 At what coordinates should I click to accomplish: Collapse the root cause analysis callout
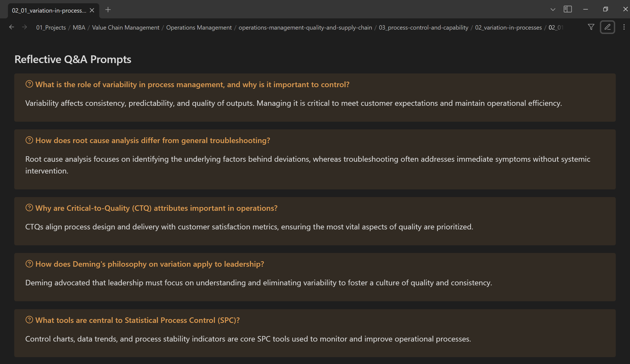point(152,140)
